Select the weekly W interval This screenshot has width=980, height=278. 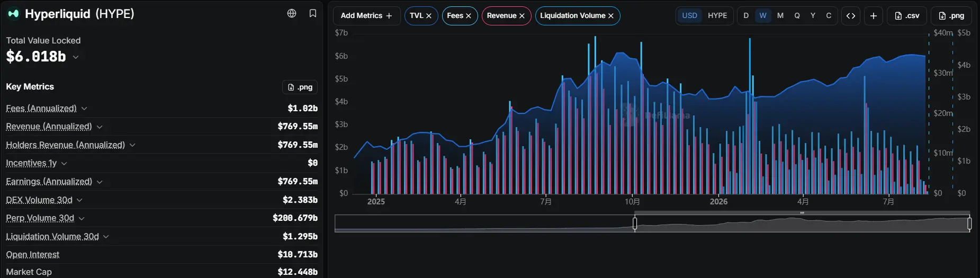click(763, 16)
